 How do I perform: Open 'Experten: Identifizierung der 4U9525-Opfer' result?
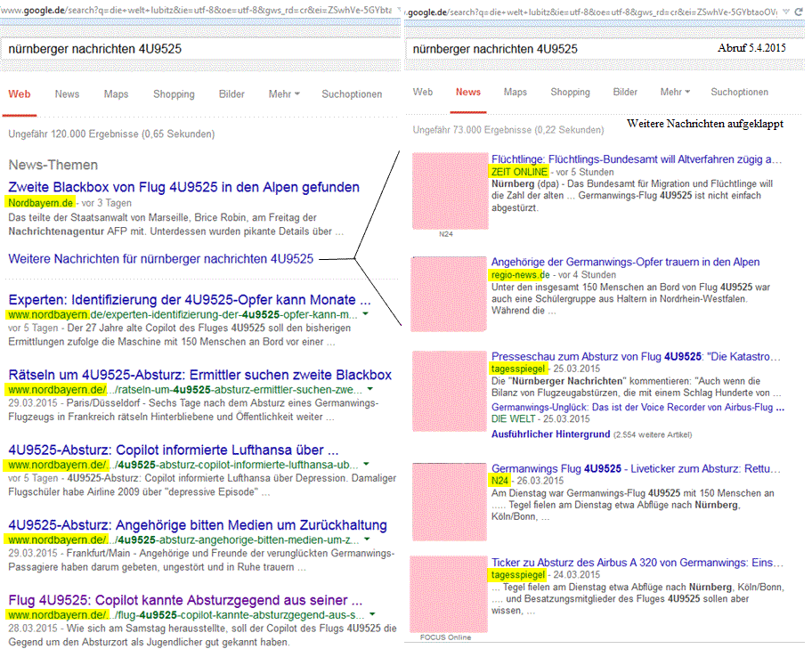(190, 300)
